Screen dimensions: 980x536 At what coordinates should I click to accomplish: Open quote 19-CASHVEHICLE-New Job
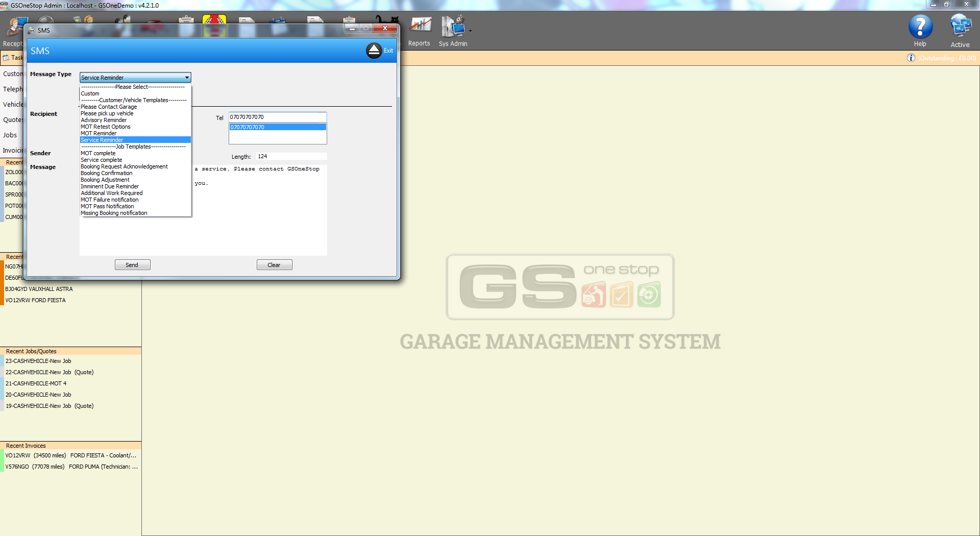coord(50,406)
